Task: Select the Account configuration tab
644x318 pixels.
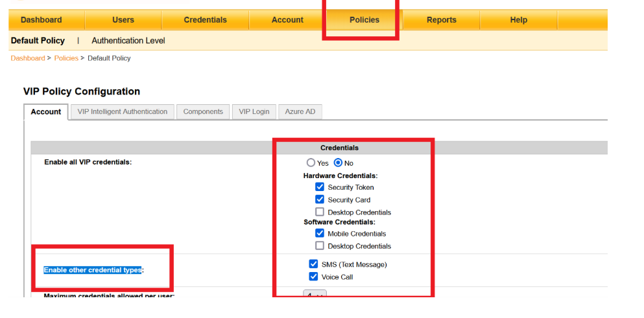Action: coord(45,111)
